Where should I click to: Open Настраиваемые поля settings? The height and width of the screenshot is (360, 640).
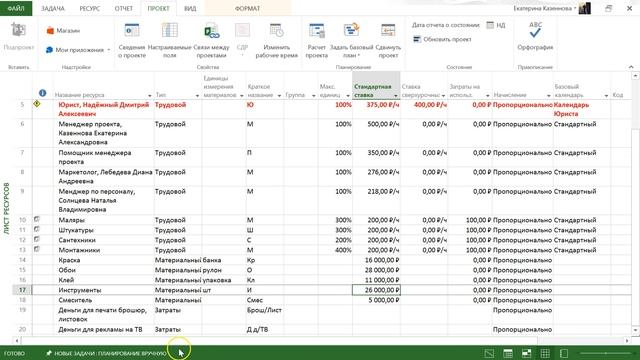tap(169, 41)
